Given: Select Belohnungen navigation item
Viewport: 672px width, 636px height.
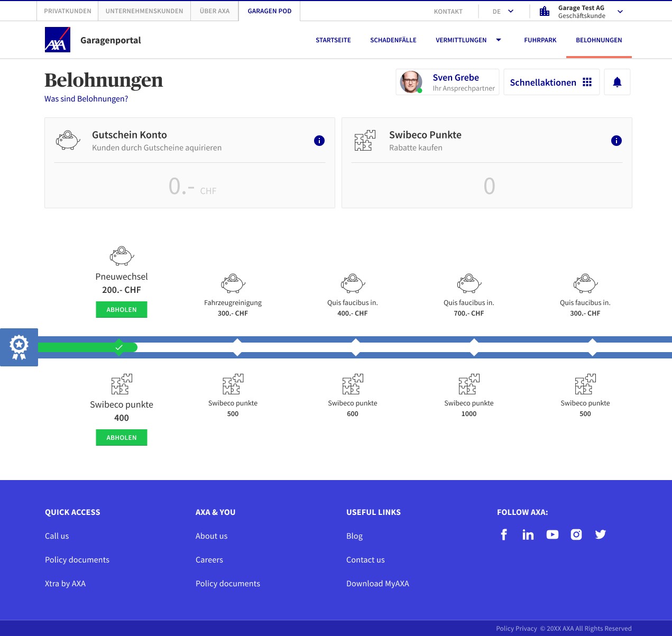Looking at the screenshot, I should click(599, 40).
